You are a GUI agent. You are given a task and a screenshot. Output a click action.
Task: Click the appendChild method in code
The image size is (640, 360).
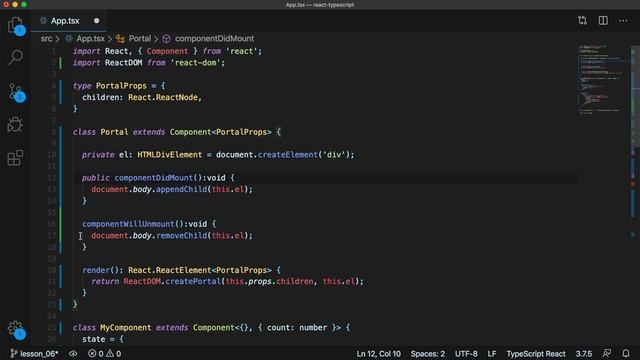tap(182, 189)
